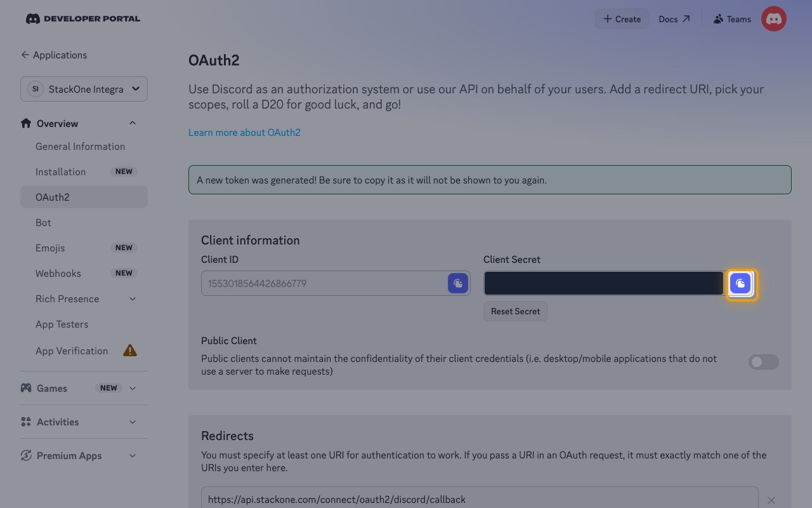The width and height of the screenshot is (812, 508).
Task: Click Reset Secret button
Action: point(515,311)
